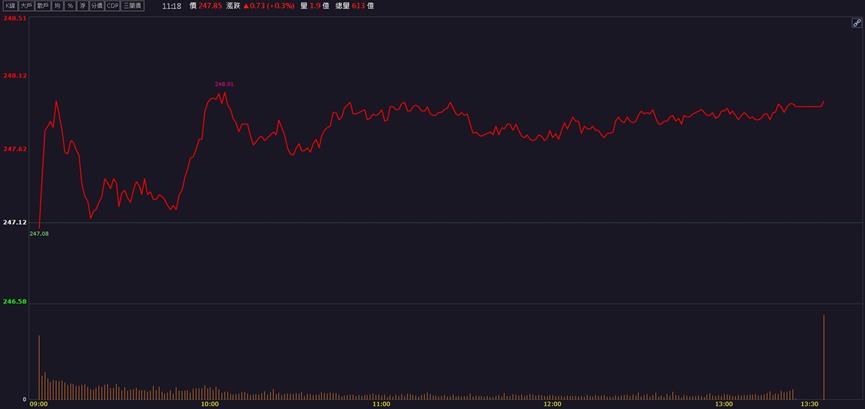Click the 09:00 time axis label
Screen dimensions: 865x409
click(39, 404)
